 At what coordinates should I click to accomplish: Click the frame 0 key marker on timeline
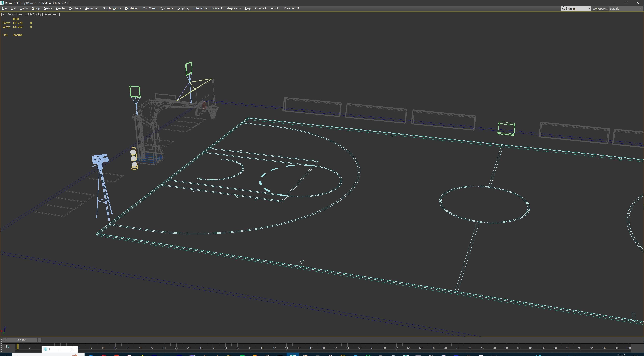tap(17, 347)
